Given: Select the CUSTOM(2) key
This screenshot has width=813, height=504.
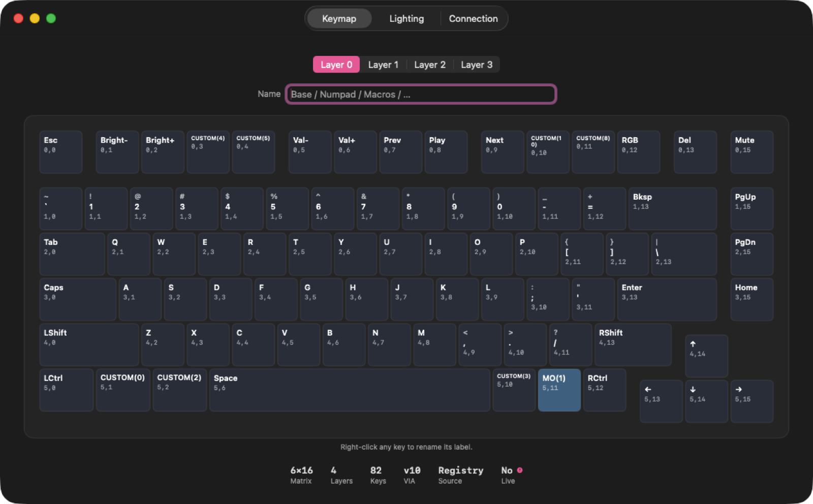Looking at the screenshot, I should [180, 390].
